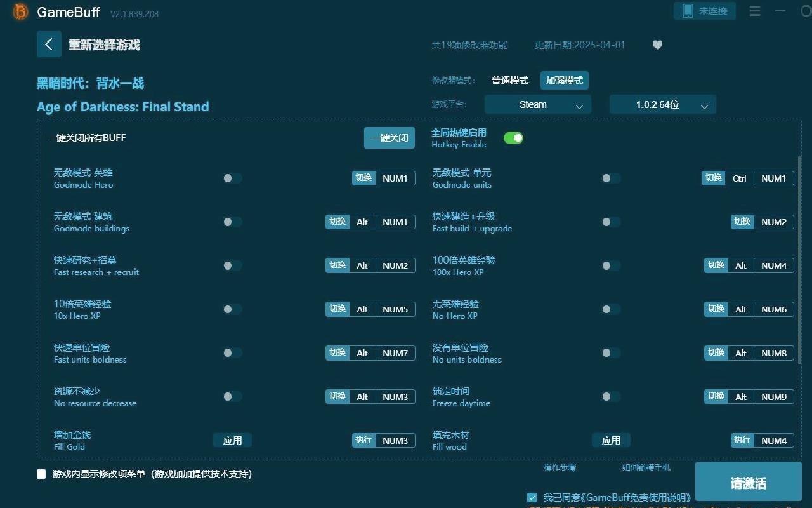Viewport: 812px width, 508px height.
Task: Click Alt modifier for Freeze daytime hotkey
Action: pos(741,397)
